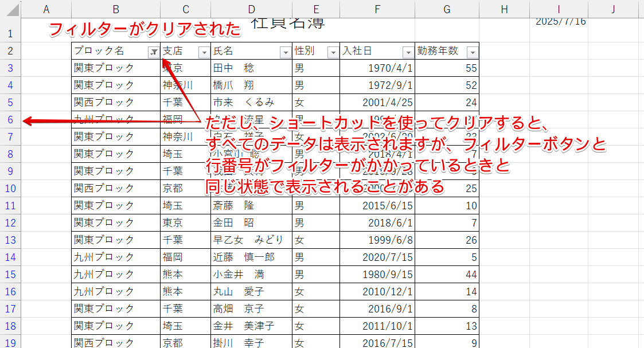Select column E header
This screenshot has height=348, width=644.
pos(316,9)
